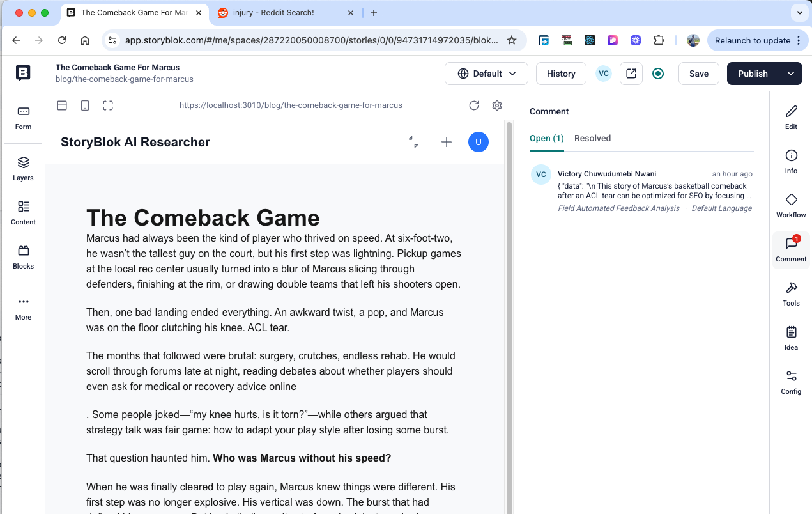
Task: Click the Publish button
Action: click(x=753, y=74)
